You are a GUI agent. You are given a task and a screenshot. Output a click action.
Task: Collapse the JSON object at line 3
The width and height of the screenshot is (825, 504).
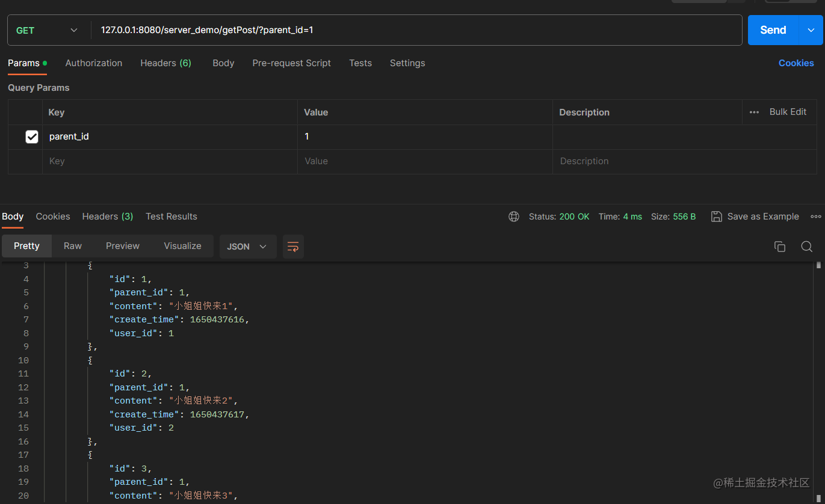pyautogui.click(x=90, y=265)
